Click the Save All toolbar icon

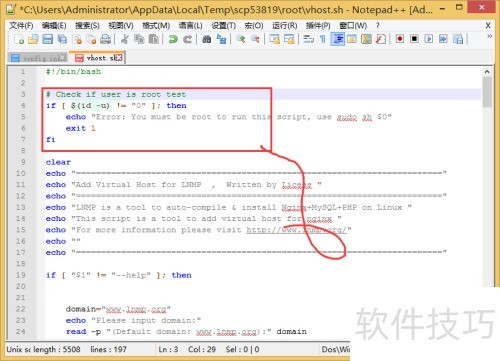pyautogui.click(x=62, y=39)
